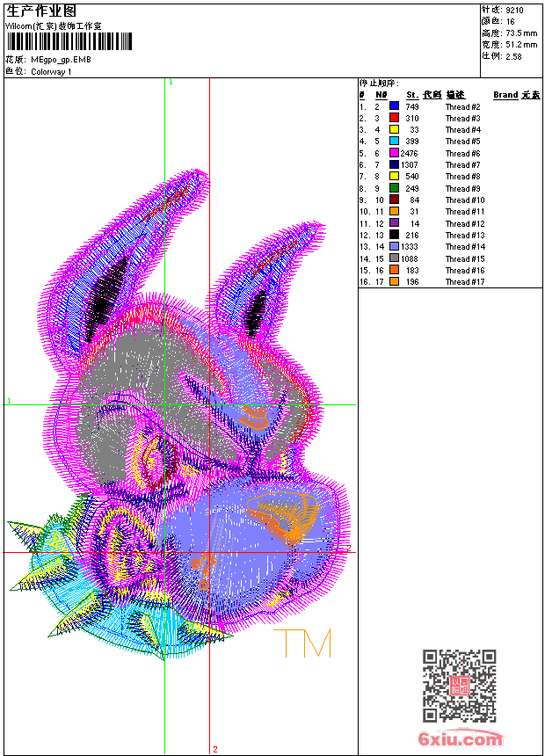545x756 pixels.
Task: Pick the dark red swatch for Thread #10
Action: [394, 200]
